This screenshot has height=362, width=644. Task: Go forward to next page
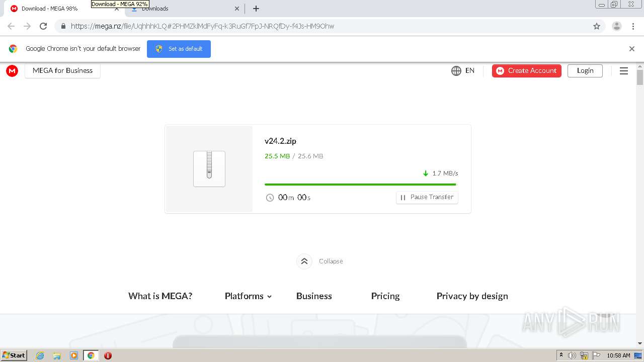[27, 26]
